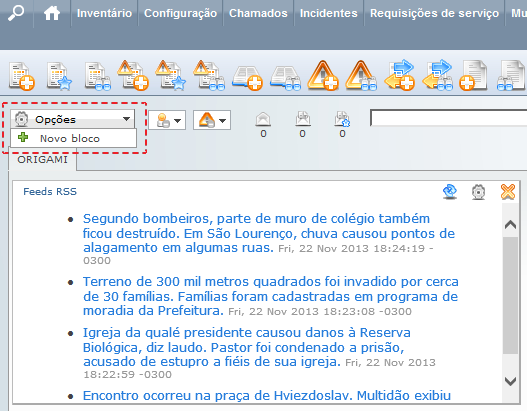Screen dimensions: 527x411
Task: Click the magnifier search icon in top bar
Action: click(x=16, y=13)
